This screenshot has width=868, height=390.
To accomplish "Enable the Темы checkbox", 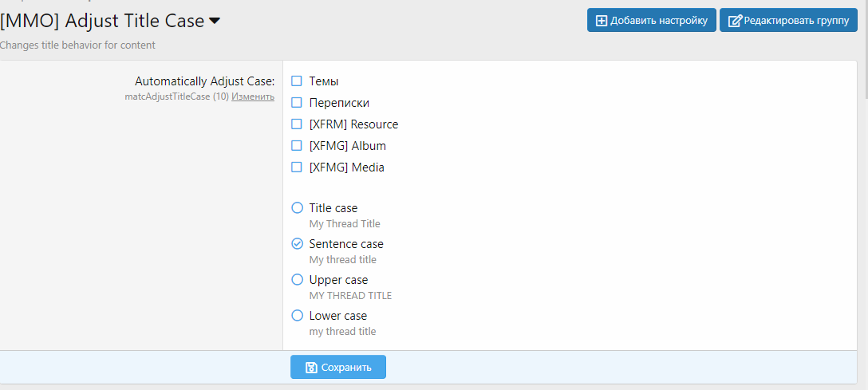I will (x=297, y=81).
